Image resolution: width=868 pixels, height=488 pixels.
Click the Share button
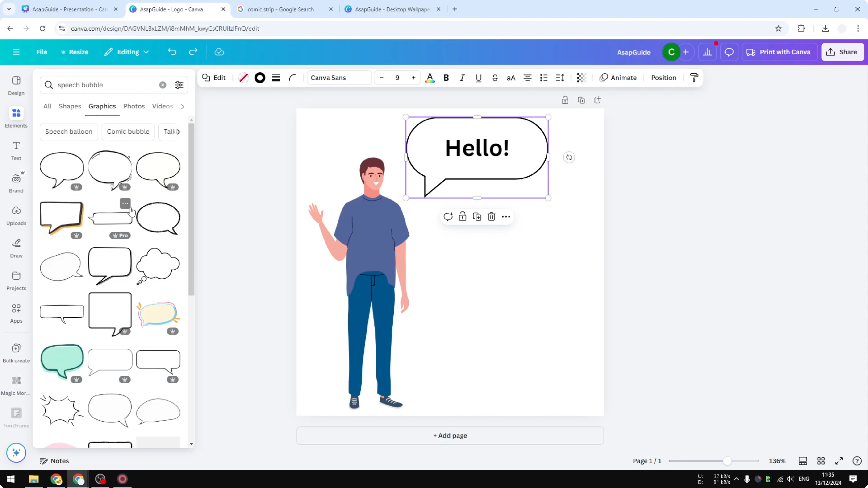point(842,52)
